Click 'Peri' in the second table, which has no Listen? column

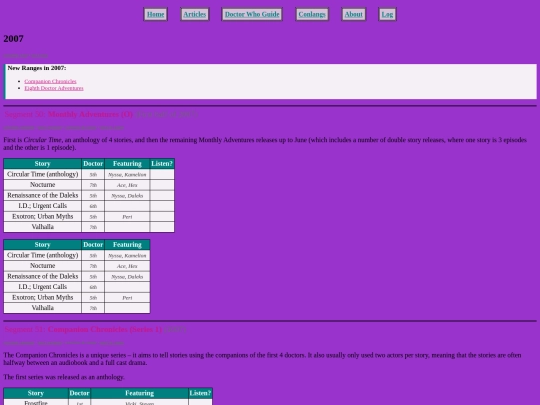tap(127, 298)
